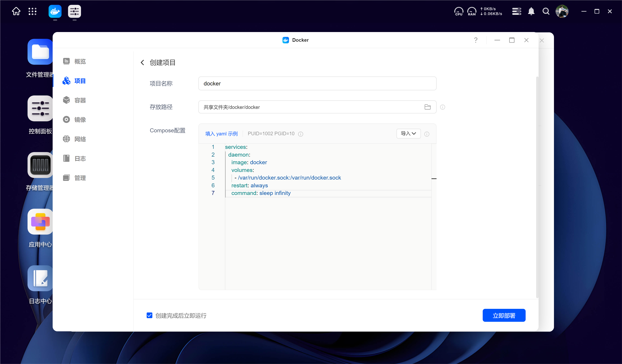This screenshot has height=364, width=622.
Task: Expand the 导入 dropdown
Action: 409,133
